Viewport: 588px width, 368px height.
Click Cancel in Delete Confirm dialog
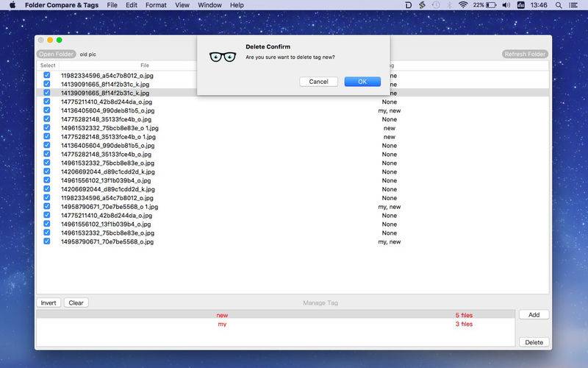pos(318,82)
